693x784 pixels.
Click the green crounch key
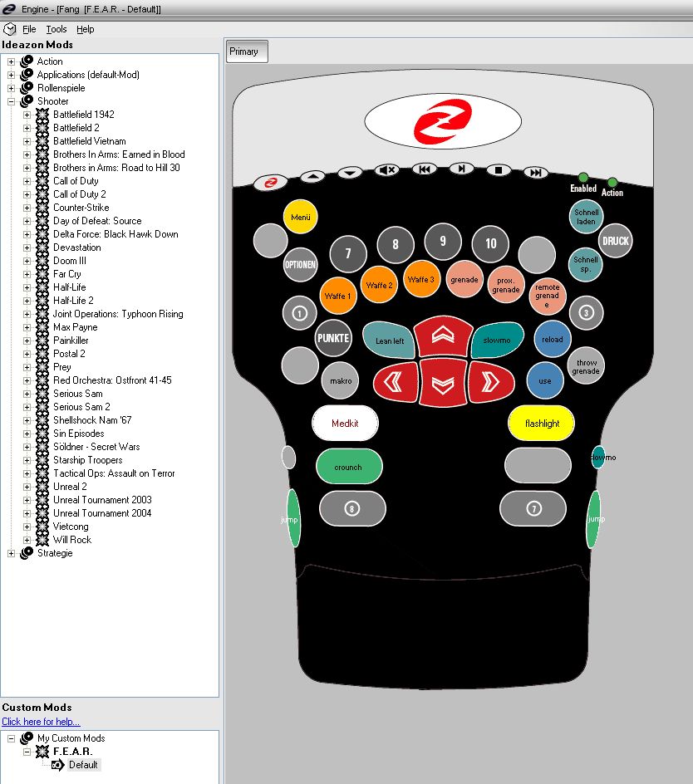349,467
